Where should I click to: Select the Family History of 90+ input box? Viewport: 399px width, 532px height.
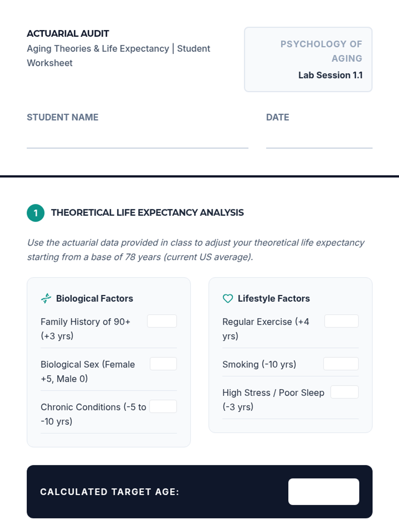coord(162,321)
